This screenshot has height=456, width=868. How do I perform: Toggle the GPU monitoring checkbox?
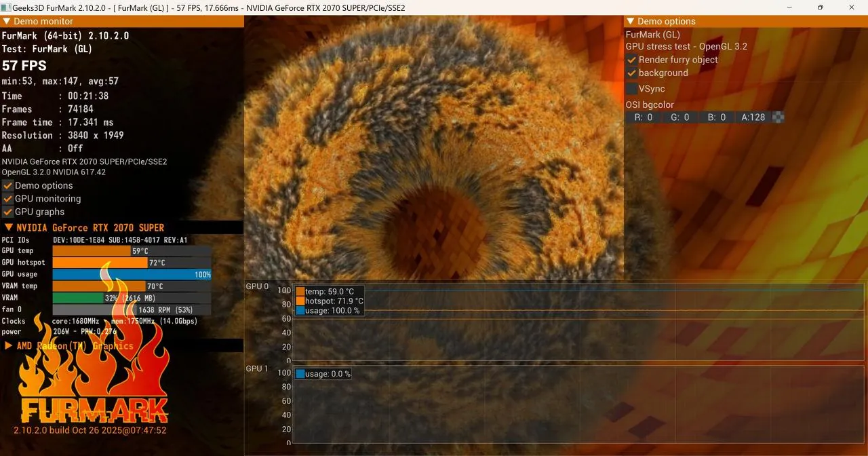[8, 199]
